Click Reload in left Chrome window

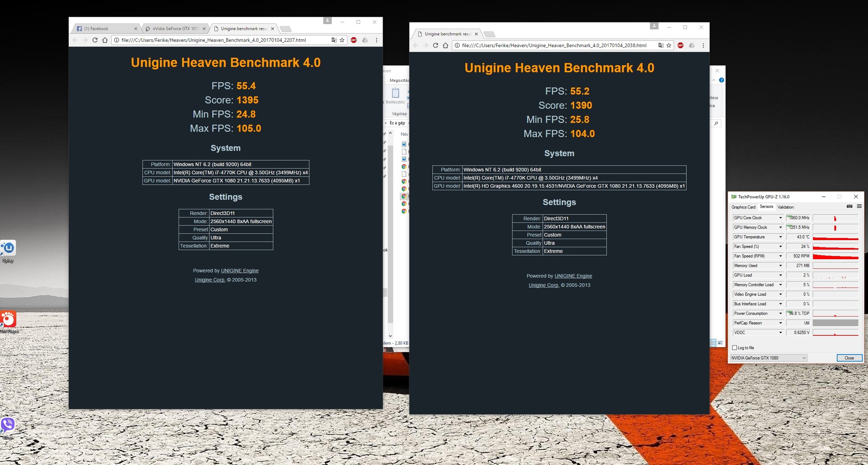pyautogui.click(x=95, y=40)
